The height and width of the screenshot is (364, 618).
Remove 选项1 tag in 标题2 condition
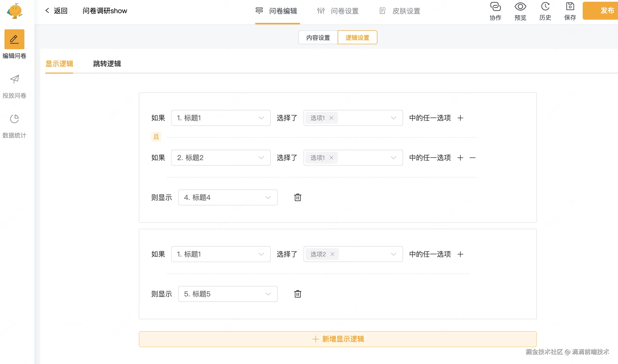pos(331,158)
